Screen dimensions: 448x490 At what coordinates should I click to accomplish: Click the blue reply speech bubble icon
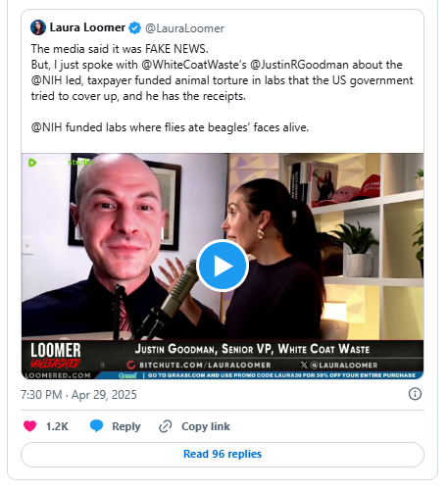point(96,426)
